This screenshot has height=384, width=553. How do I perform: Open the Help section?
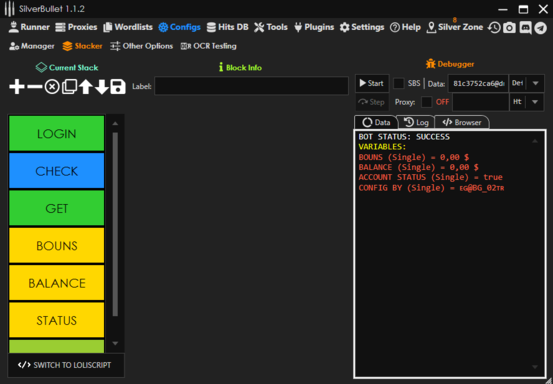click(x=405, y=27)
